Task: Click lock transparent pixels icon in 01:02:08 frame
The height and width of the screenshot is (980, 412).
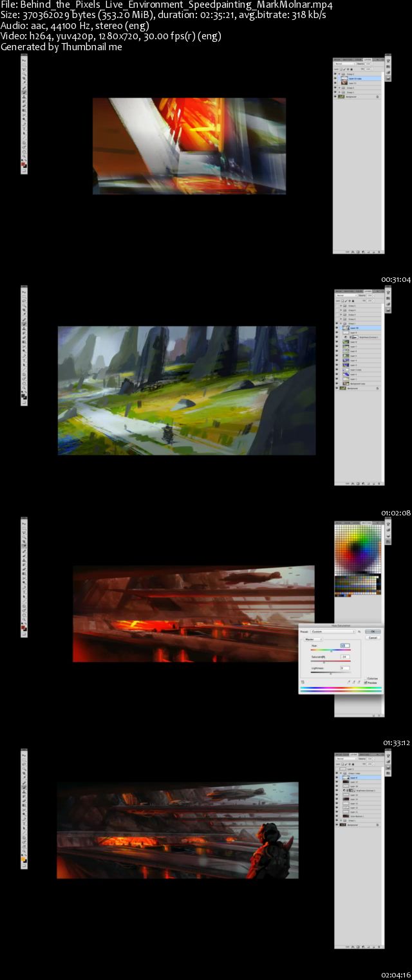Action: tap(342, 301)
